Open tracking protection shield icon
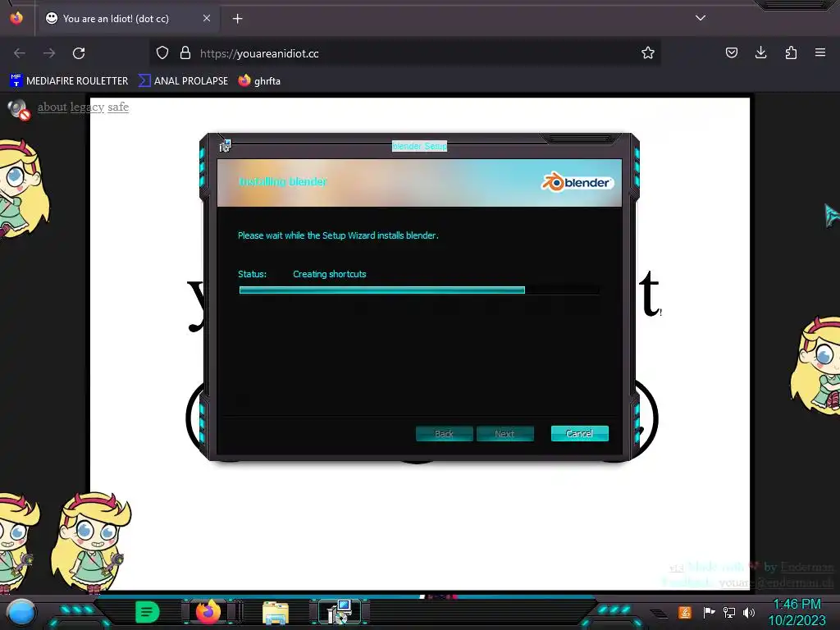Image resolution: width=840 pixels, height=630 pixels. click(x=162, y=52)
